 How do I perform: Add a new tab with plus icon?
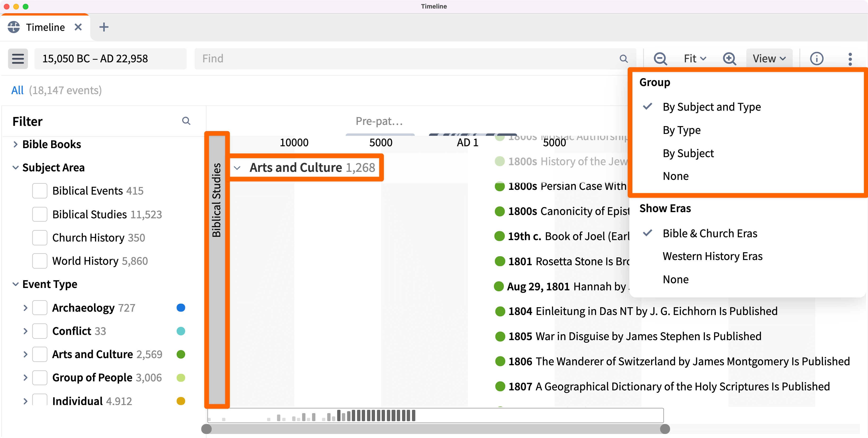pos(104,27)
